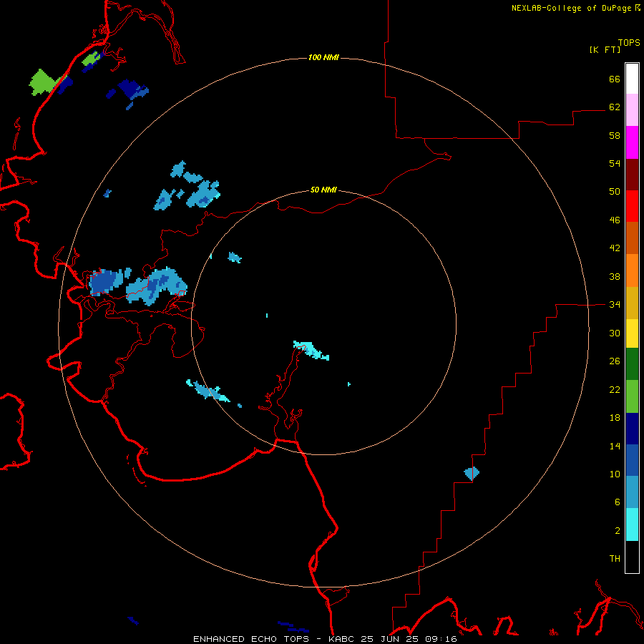Click the black TH threshold swatch
The height and width of the screenshot is (644, 644).
click(x=632, y=557)
